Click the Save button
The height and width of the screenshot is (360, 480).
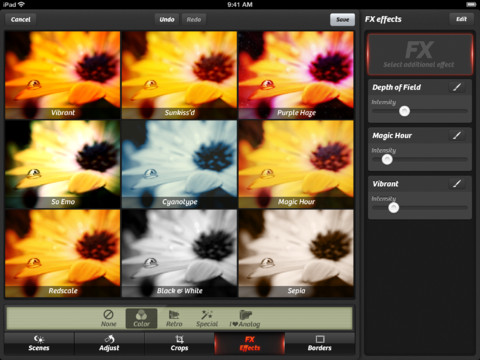coord(342,20)
